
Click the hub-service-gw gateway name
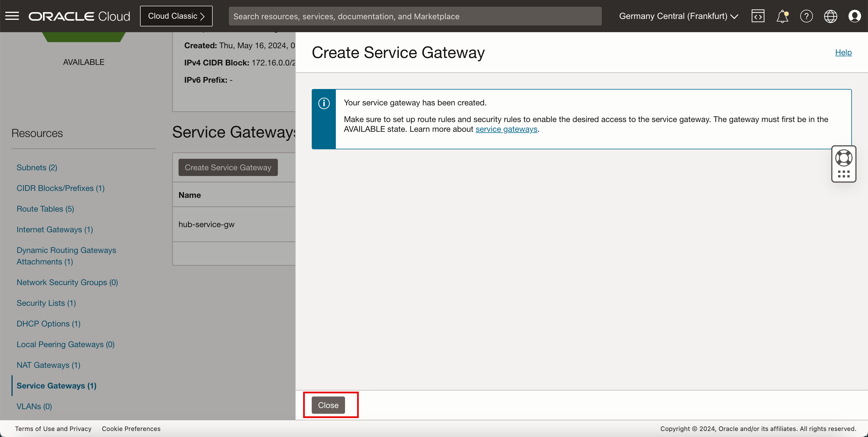pos(207,223)
